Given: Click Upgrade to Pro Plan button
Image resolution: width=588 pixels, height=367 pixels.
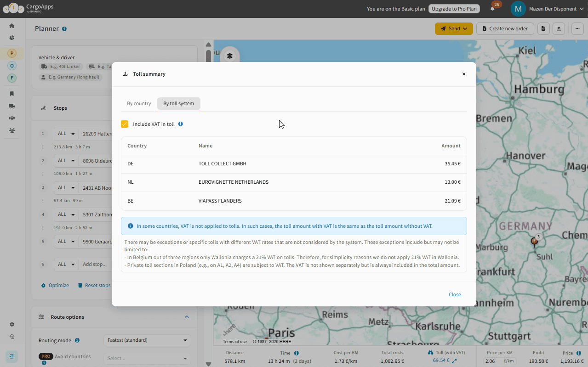Looking at the screenshot, I should (454, 9).
